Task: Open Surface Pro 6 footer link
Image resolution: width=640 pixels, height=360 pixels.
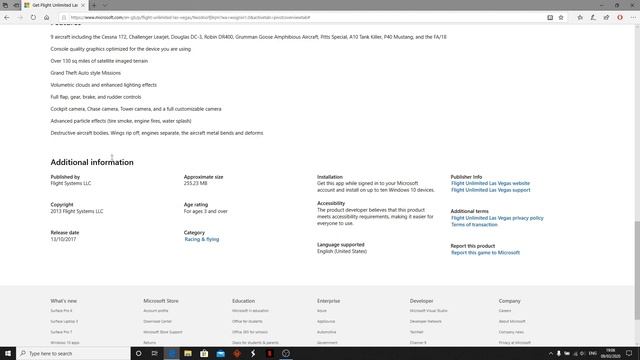Action: [x=61, y=311]
